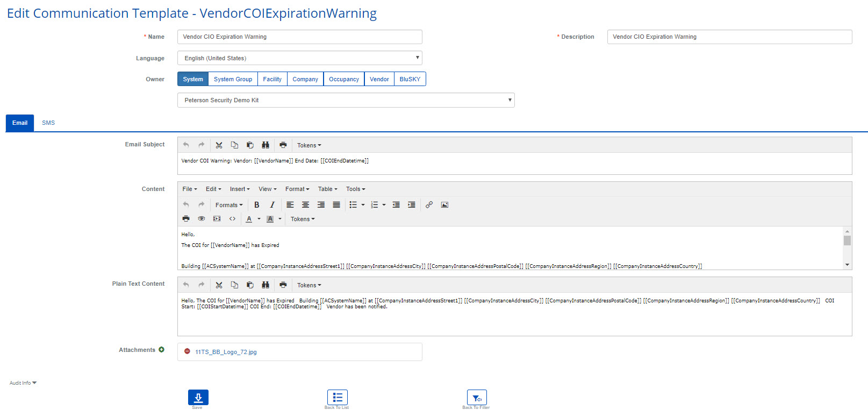Click the cut icon in Plain Text toolbar
The width and height of the screenshot is (868, 417).
219,285
